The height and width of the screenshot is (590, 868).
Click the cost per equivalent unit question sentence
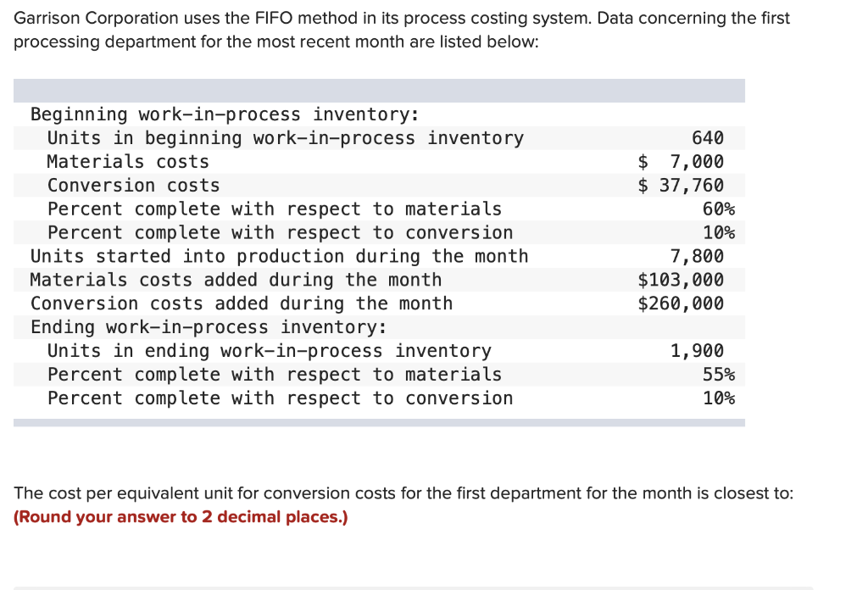point(403,493)
